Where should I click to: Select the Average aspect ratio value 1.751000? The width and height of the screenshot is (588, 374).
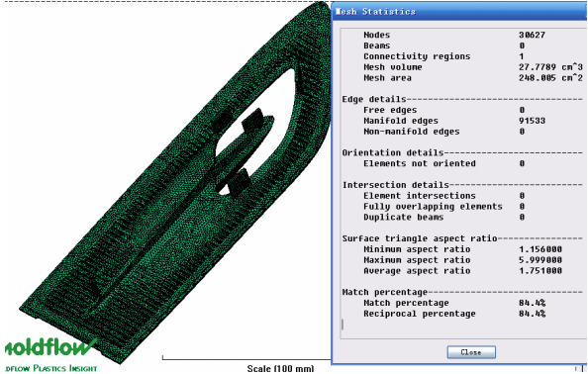tap(540, 271)
